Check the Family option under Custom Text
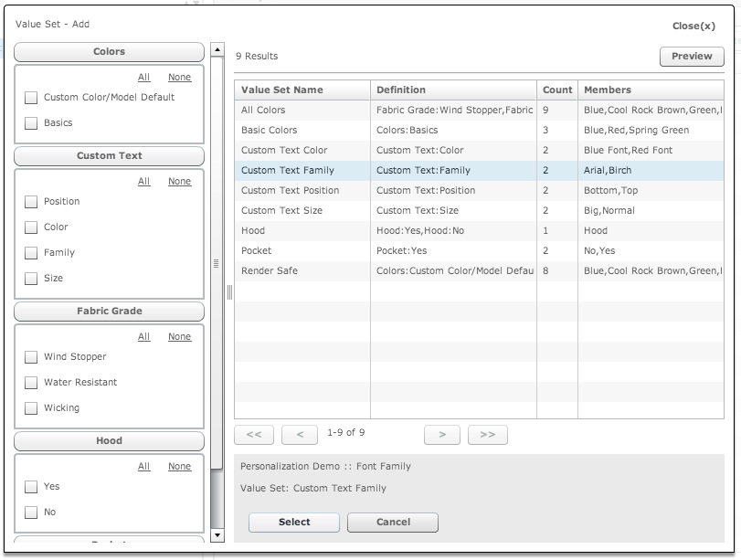 click(31, 252)
